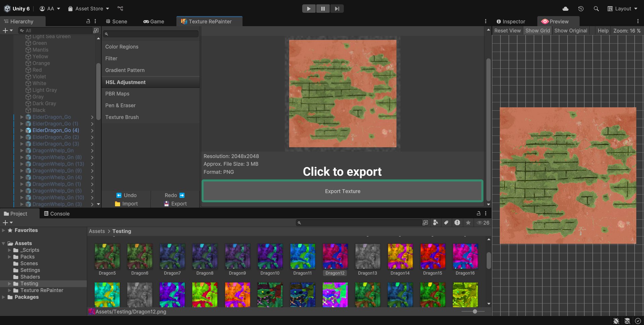644x325 pixels.
Task: Click the global Search magnifier icon
Action: 596,9
